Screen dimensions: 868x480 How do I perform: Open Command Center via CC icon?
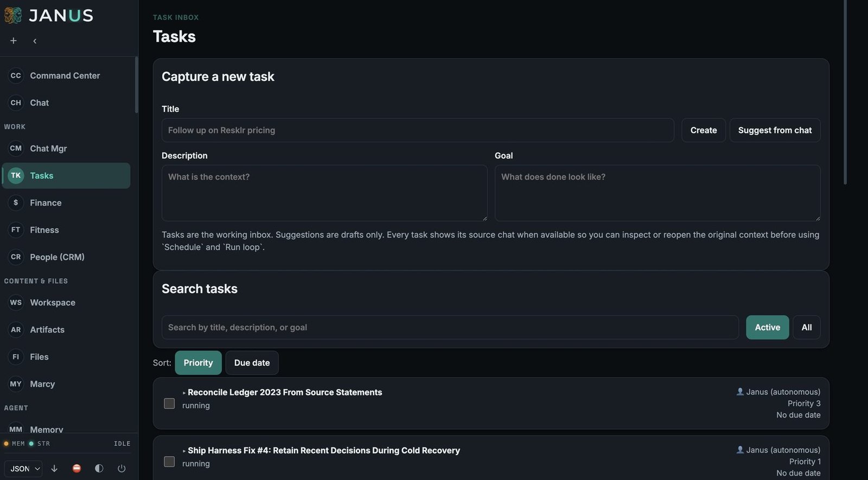16,75
